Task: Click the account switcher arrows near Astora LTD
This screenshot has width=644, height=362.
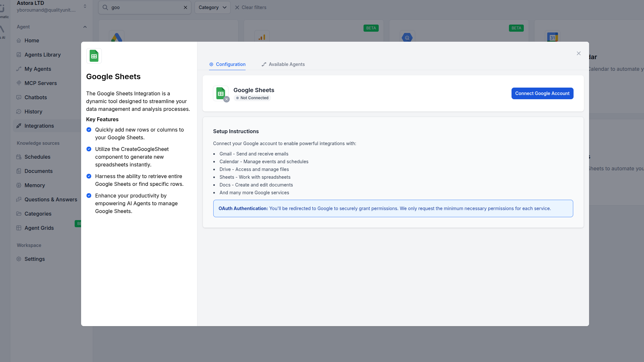Action: coord(85,5)
